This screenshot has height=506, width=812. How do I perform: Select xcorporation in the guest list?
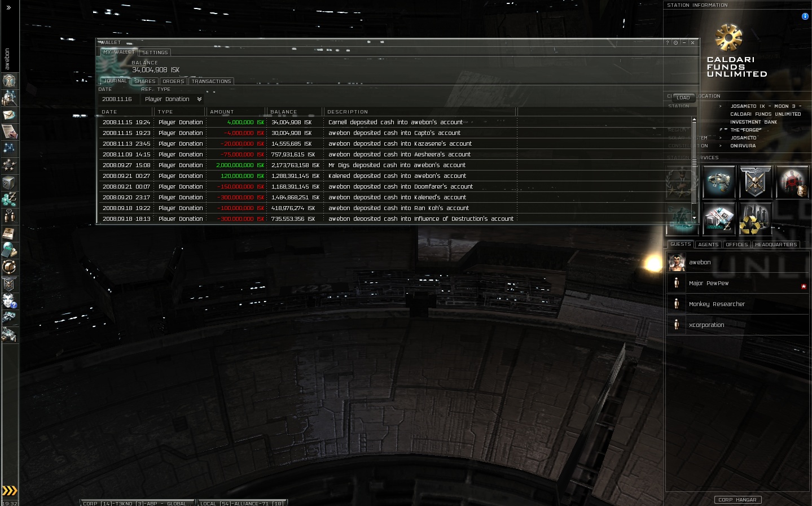[x=738, y=325]
